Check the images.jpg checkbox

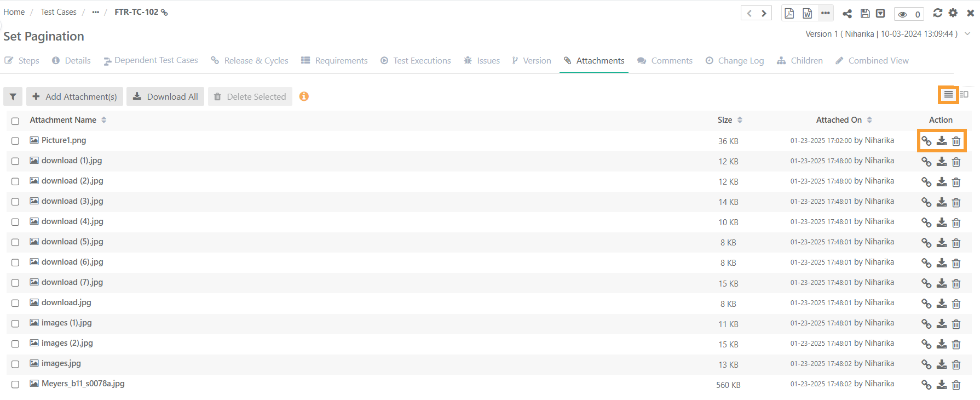15,364
